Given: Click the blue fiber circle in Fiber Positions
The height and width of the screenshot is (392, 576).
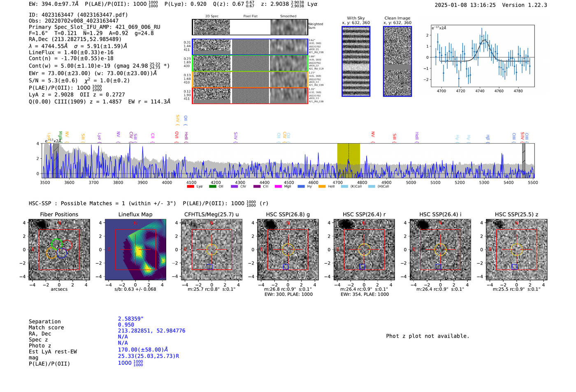Looking at the screenshot, I should pyautogui.click(x=62, y=253).
